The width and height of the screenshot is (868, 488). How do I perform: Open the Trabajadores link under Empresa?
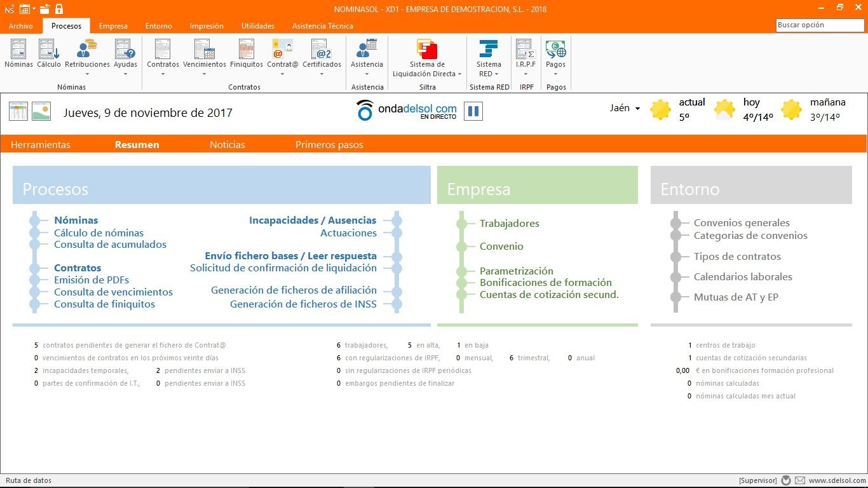509,223
